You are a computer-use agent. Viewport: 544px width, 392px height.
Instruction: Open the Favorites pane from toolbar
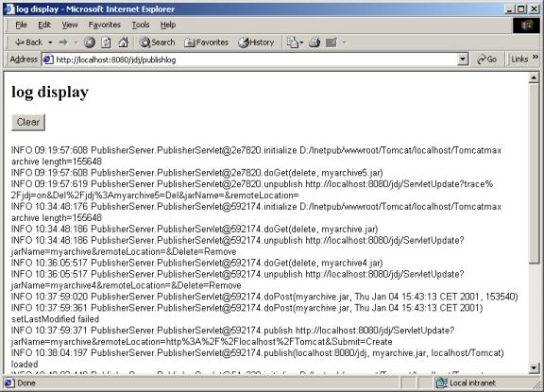pos(206,43)
